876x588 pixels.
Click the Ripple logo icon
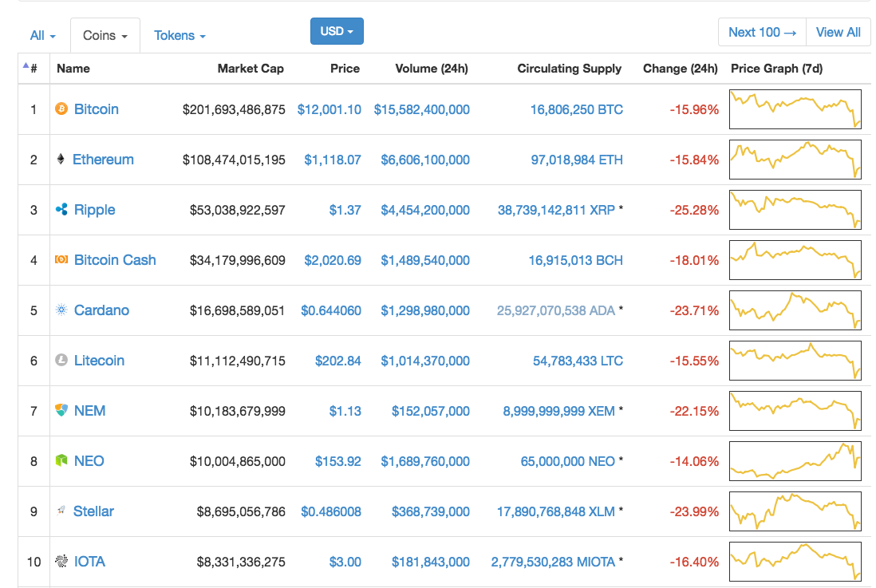click(61, 210)
